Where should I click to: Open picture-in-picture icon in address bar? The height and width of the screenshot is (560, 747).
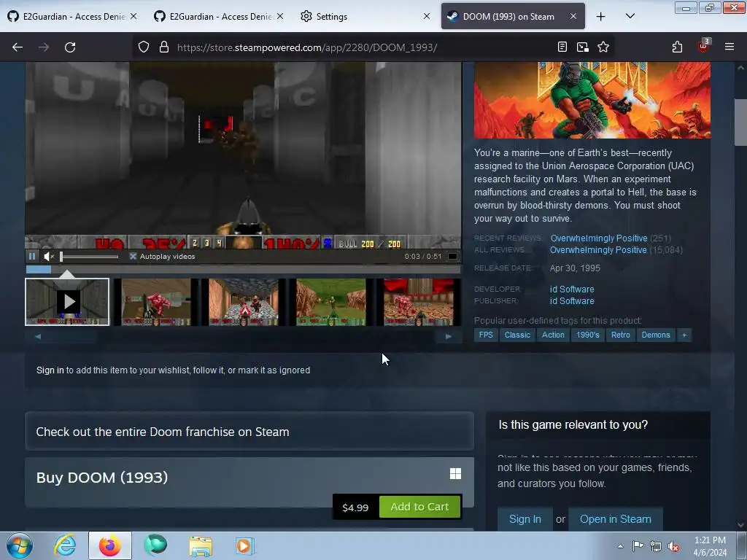[583, 47]
